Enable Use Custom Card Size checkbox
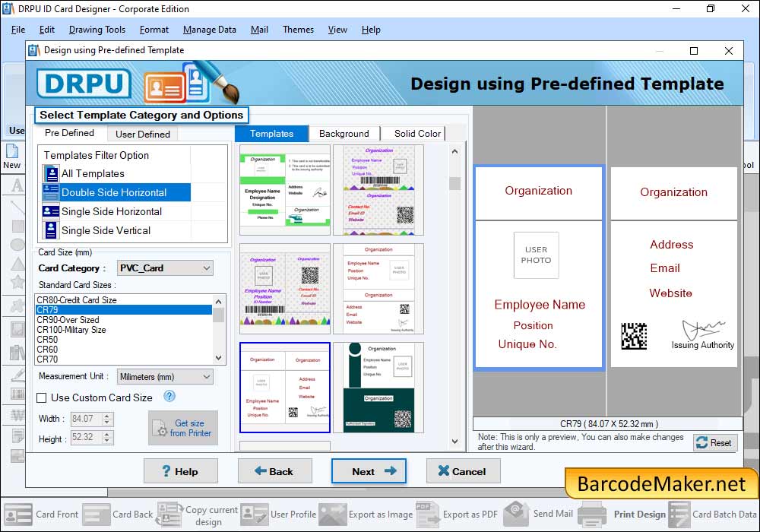The height and width of the screenshot is (532, 760). pos(42,397)
